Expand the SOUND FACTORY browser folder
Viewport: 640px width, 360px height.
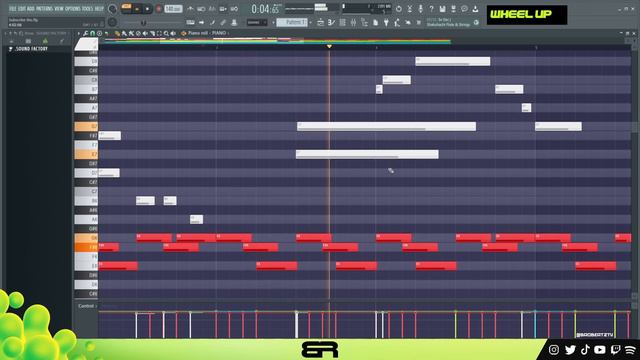(29, 49)
